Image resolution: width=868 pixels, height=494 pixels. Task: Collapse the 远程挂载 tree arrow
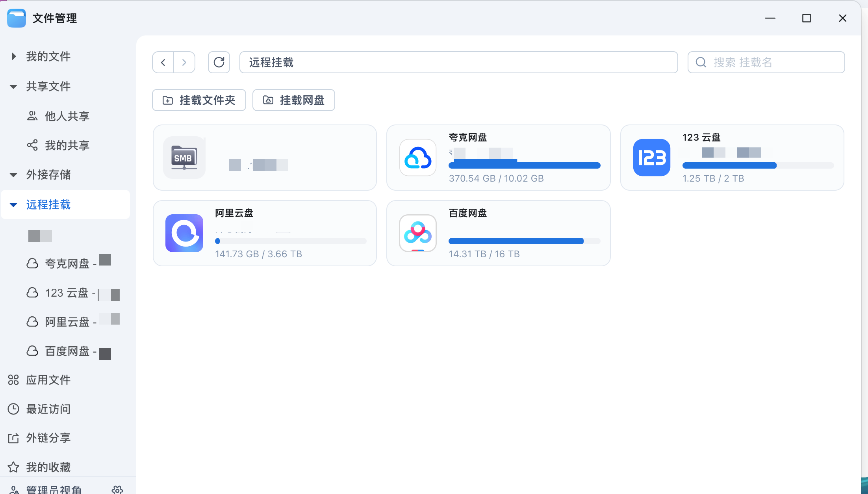tap(13, 204)
